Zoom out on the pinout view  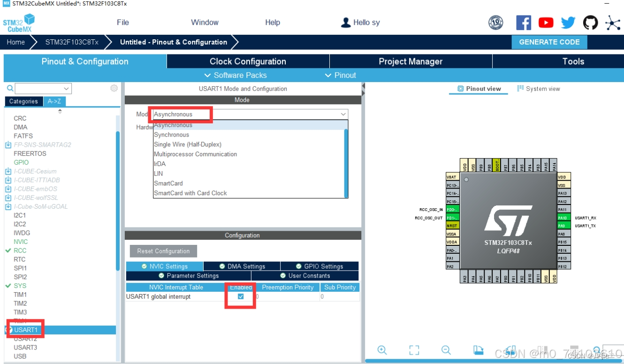click(x=446, y=350)
